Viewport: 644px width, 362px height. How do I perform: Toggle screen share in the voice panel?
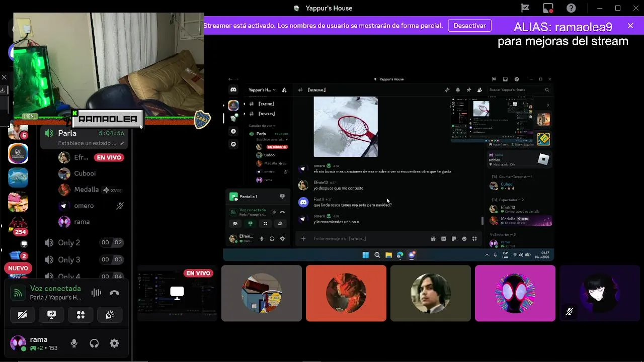51,315
